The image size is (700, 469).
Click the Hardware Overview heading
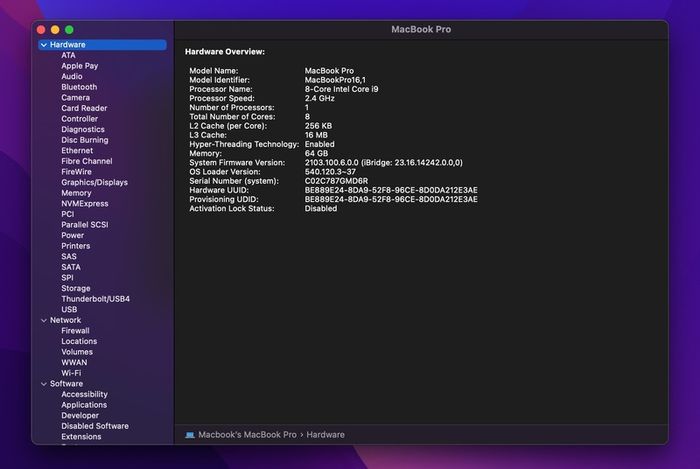coord(225,52)
